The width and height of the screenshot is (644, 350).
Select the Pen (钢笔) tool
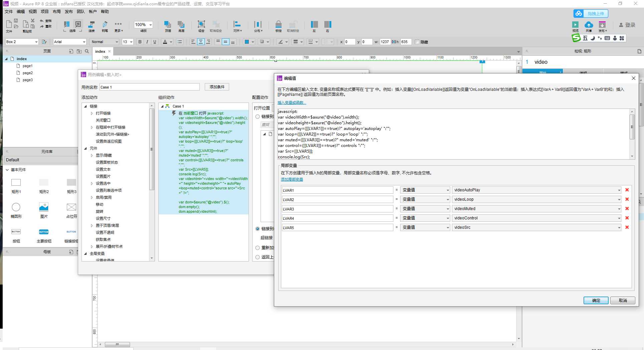pos(105,24)
